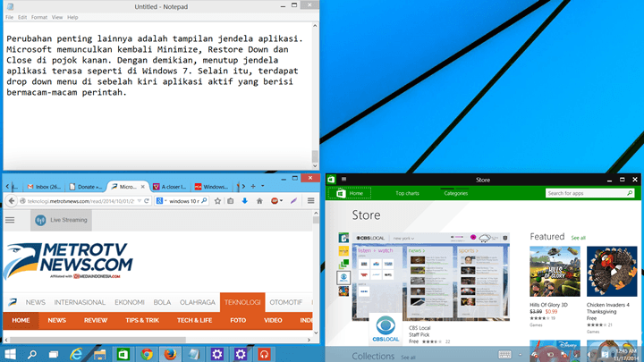The width and height of the screenshot is (644, 362).
Task: Open touch keyboard from taskbar
Action: click(504, 354)
